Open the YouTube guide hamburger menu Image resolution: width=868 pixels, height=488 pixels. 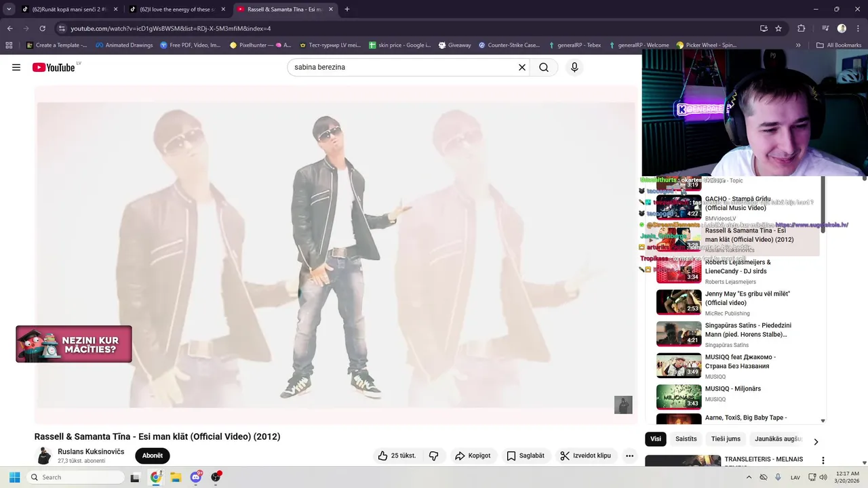16,67
